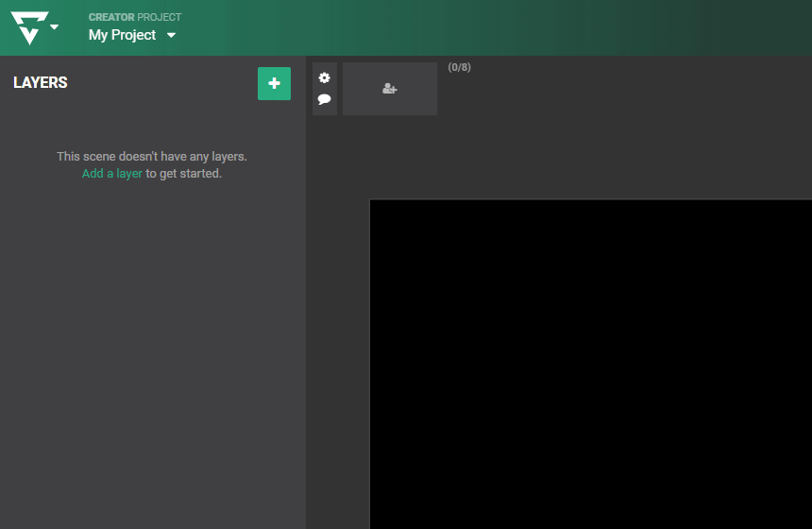Click the top-left corner of the canvas border
This screenshot has height=529, width=812.
coord(369,199)
